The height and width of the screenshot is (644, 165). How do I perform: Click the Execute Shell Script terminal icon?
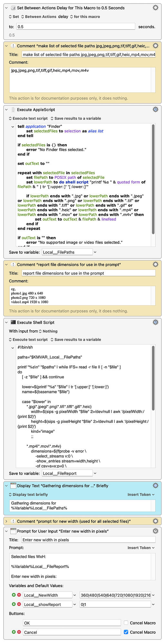(x=13, y=322)
